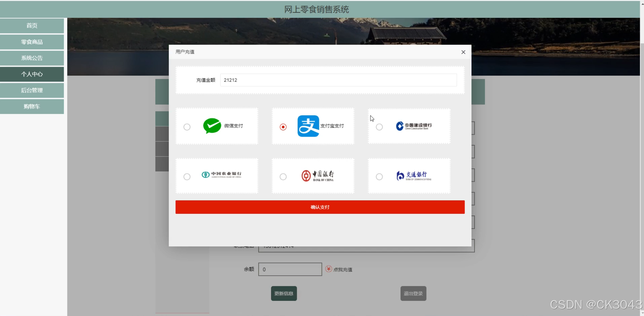The image size is (644, 316).
Task: Select Bank of Communications radio button
Action: [379, 177]
